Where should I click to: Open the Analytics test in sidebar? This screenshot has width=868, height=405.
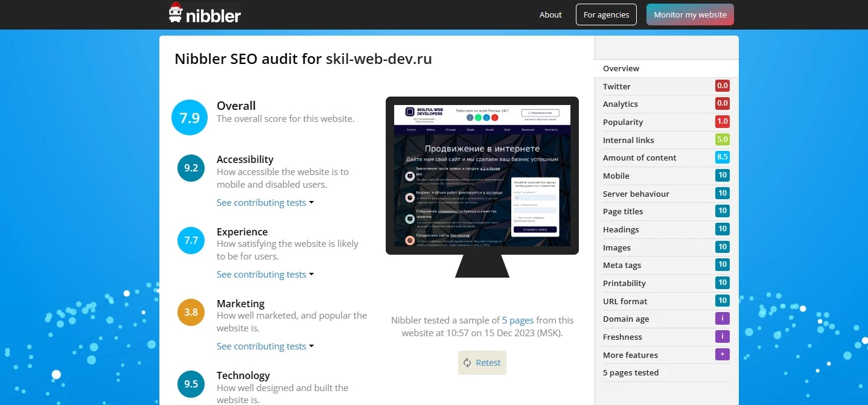[x=666, y=104]
